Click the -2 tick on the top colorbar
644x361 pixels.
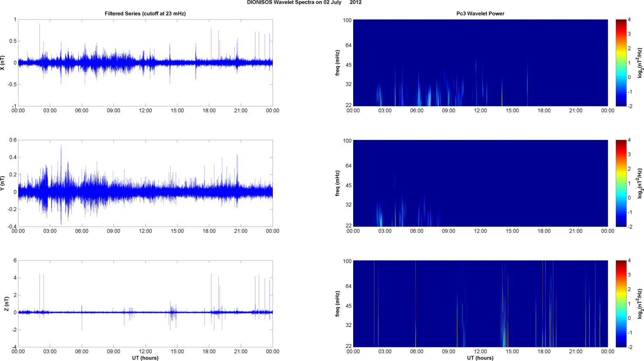pyautogui.click(x=630, y=107)
